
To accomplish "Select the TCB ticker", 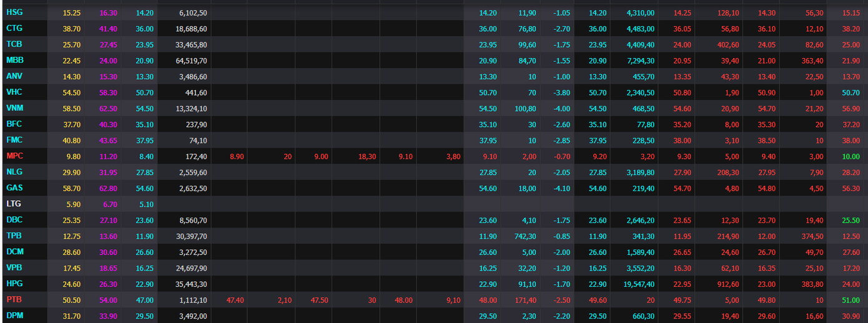I will (x=14, y=44).
